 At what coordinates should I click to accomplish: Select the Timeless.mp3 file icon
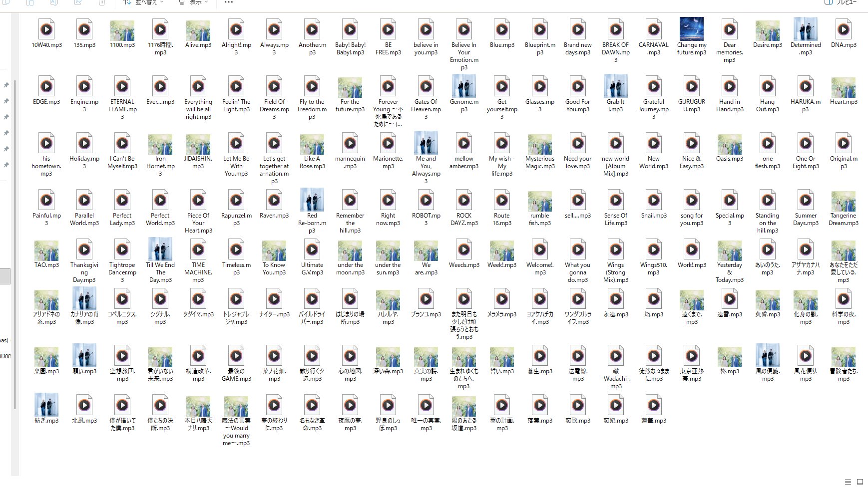pyautogui.click(x=236, y=249)
